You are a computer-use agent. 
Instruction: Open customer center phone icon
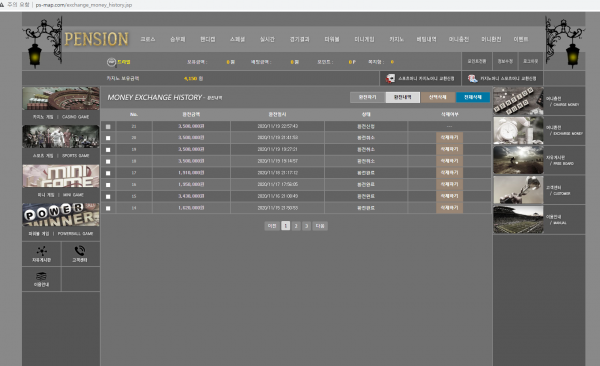click(80, 251)
